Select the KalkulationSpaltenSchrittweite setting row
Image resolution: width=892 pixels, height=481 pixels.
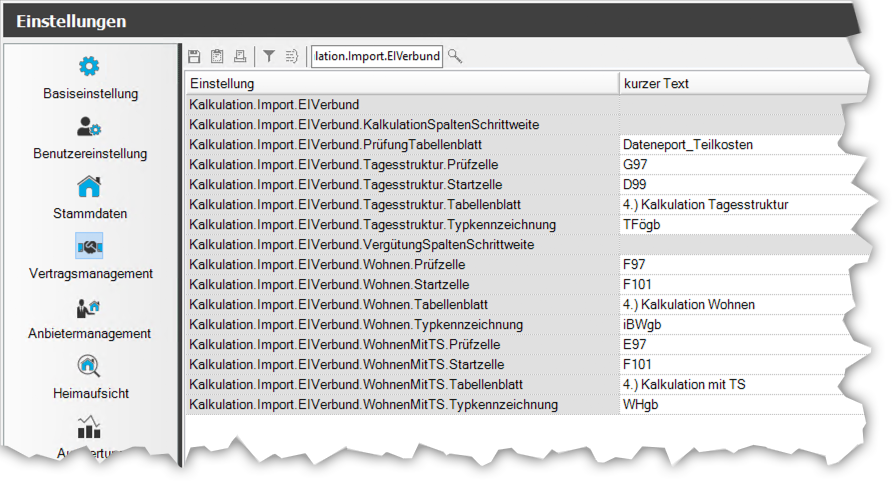tap(400, 125)
